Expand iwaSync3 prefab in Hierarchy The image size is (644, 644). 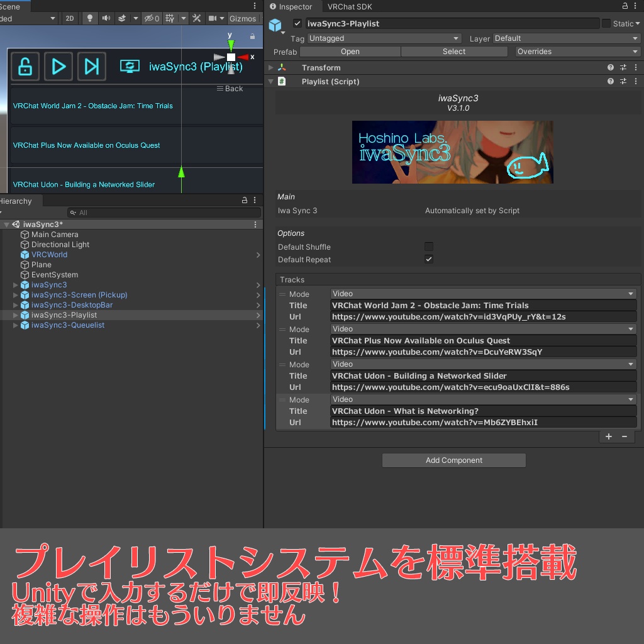[x=15, y=285]
